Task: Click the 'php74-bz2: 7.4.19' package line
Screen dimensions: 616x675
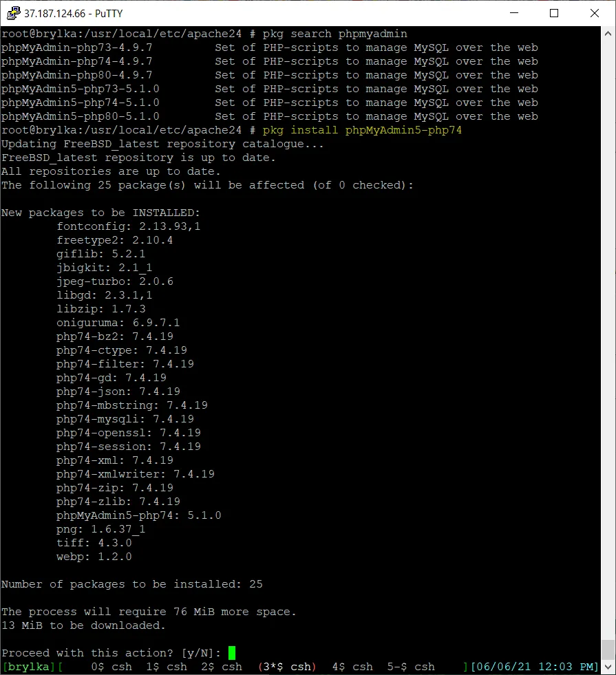Action: (x=114, y=336)
